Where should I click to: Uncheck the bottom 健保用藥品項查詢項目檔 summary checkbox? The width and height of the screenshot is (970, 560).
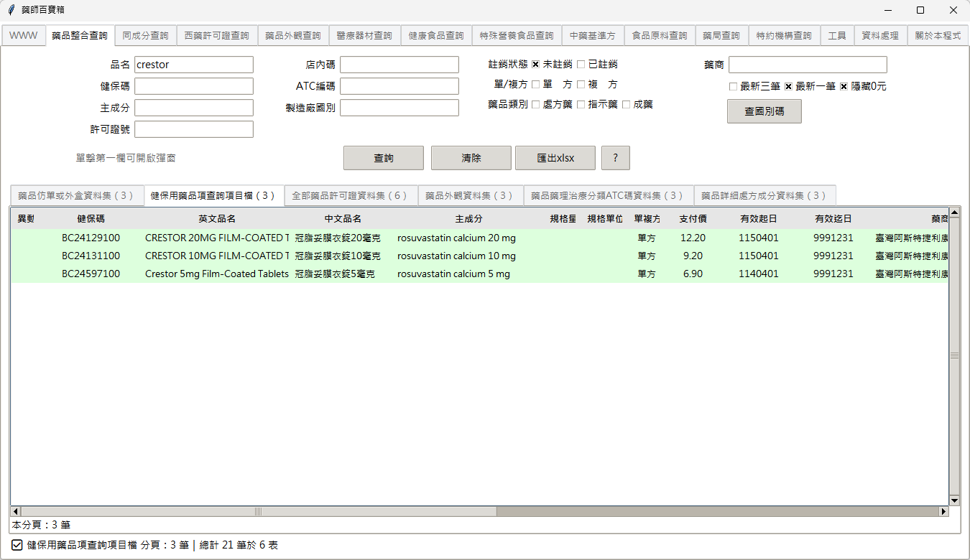(x=17, y=545)
